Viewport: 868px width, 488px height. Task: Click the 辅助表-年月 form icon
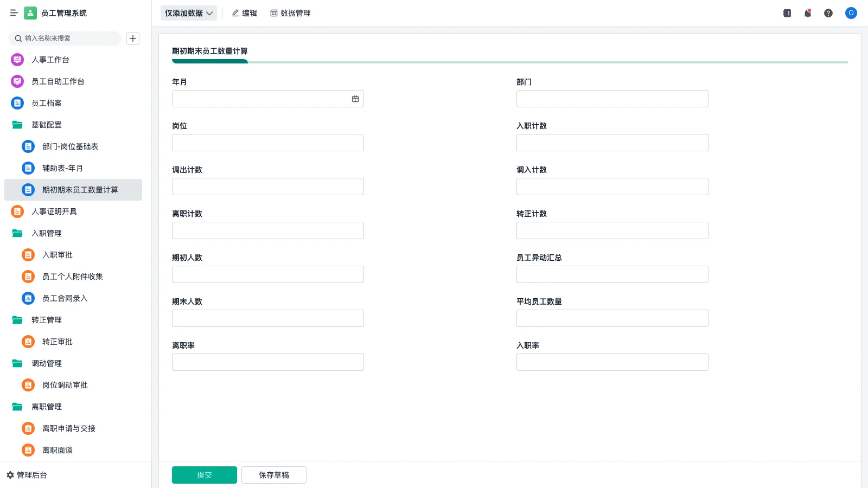point(28,168)
